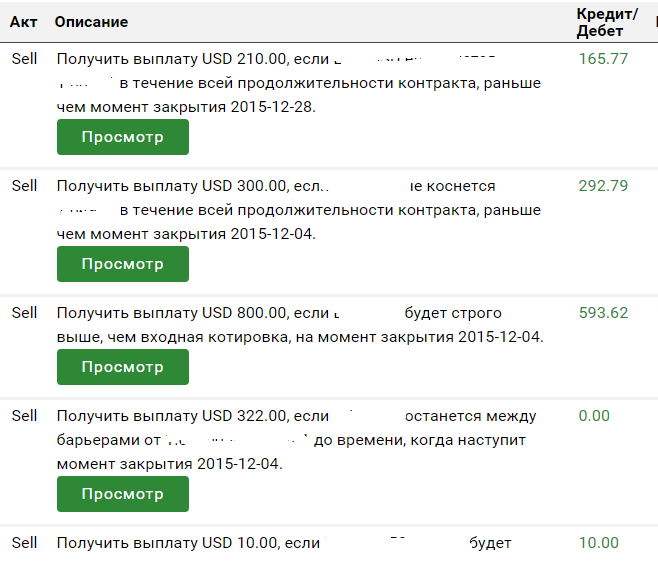Click Sell in the USD 10.00 row

point(24,543)
